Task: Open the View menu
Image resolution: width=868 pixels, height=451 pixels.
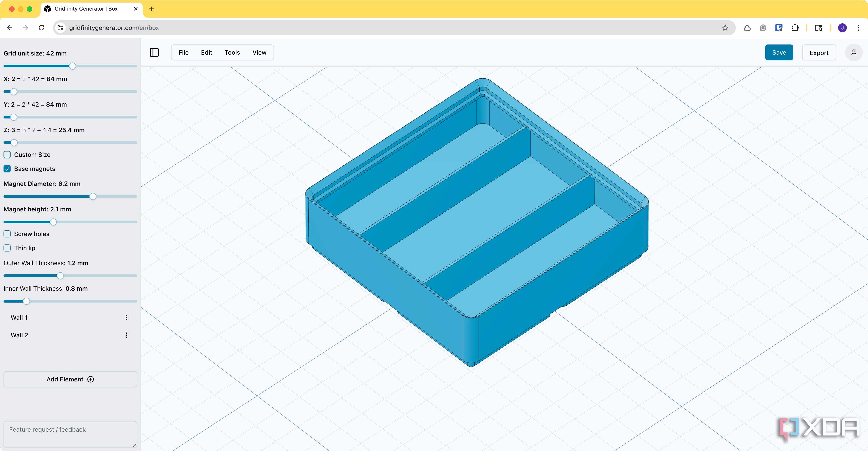Action: (x=259, y=52)
